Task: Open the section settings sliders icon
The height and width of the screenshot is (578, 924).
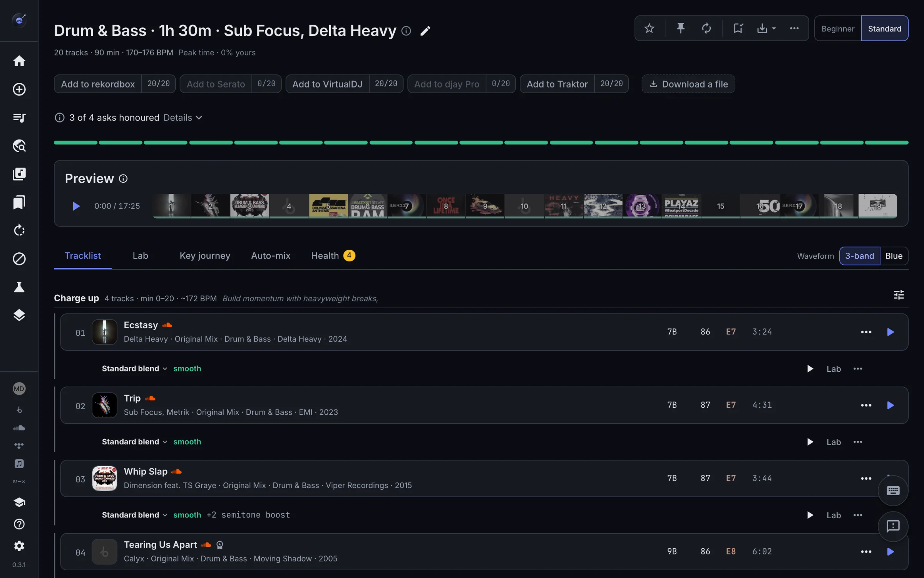Action: point(899,295)
